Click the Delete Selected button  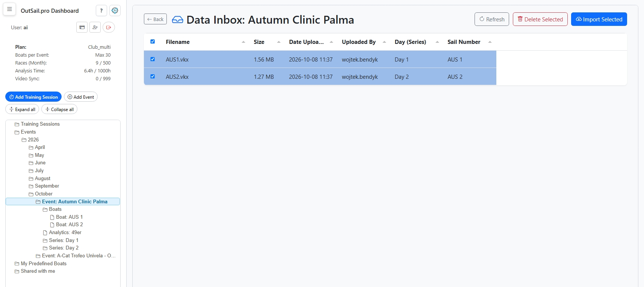540,19
